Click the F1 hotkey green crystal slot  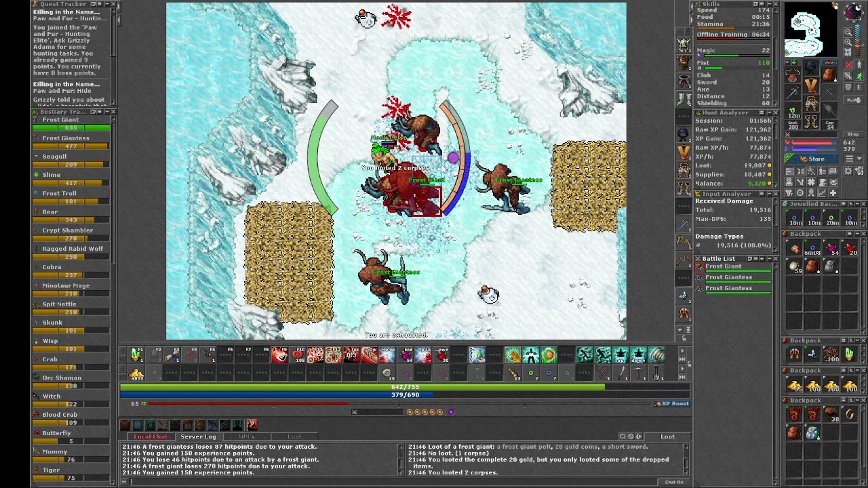click(x=136, y=354)
